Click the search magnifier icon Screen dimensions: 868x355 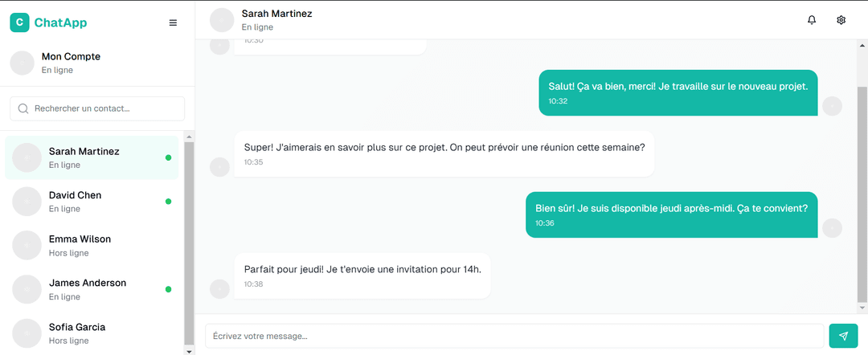point(23,108)
